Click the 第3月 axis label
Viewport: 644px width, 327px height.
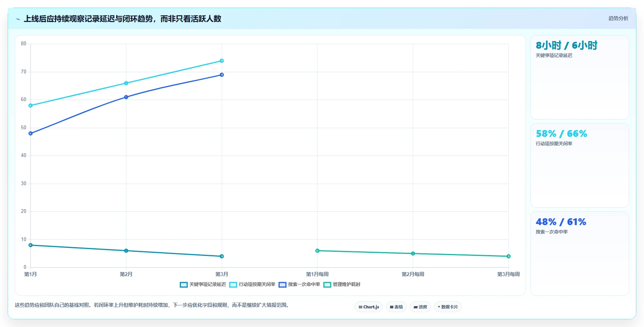coord(222,274)
